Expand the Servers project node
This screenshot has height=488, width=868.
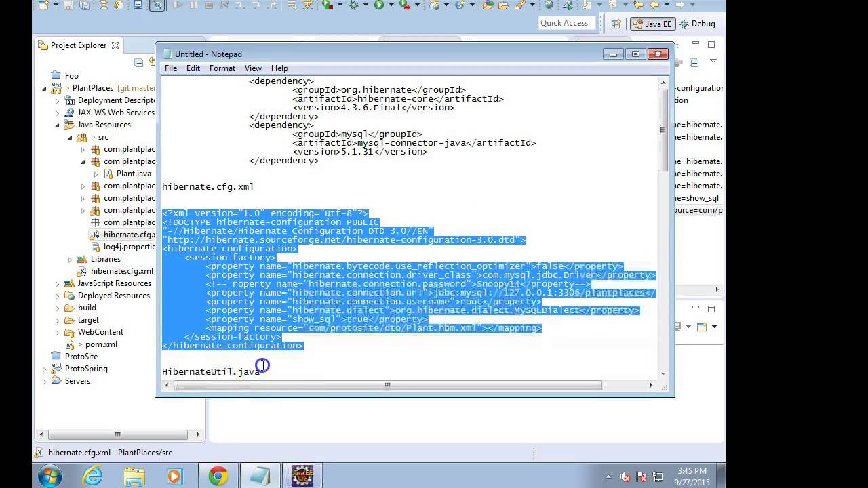45,381
